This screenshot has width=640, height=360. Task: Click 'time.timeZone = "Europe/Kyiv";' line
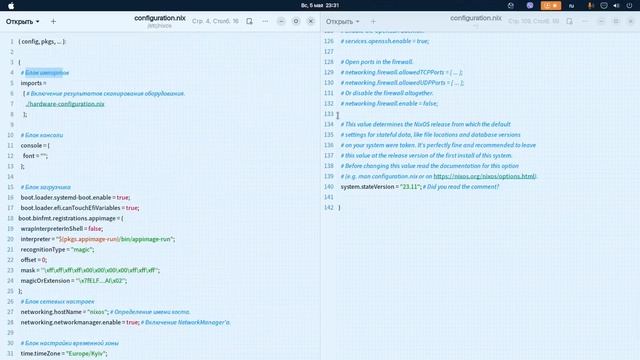[64, 353]
